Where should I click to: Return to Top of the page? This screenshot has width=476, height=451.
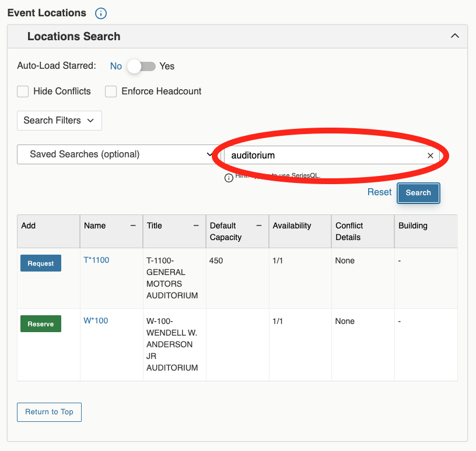click(x=49, y=412)
